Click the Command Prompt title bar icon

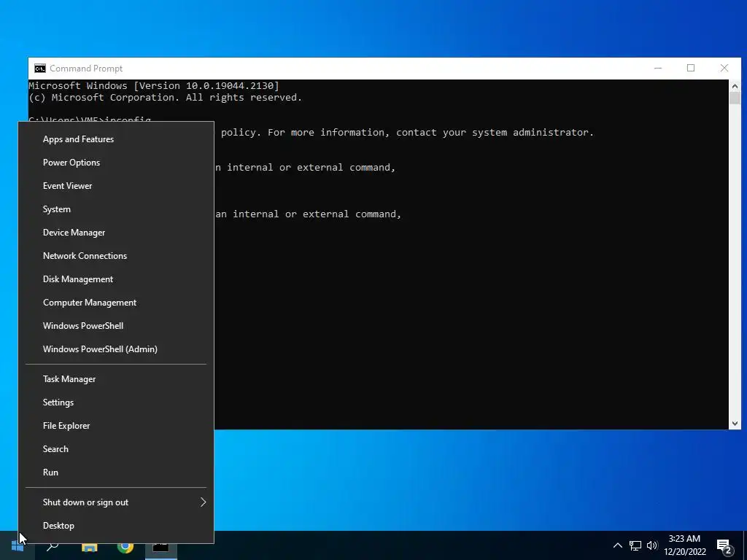40,69
